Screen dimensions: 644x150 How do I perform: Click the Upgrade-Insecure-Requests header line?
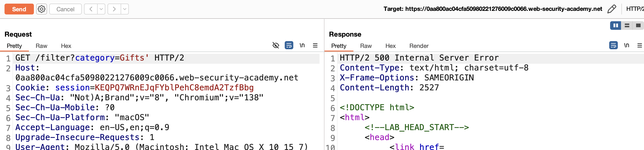pos(85,137)
